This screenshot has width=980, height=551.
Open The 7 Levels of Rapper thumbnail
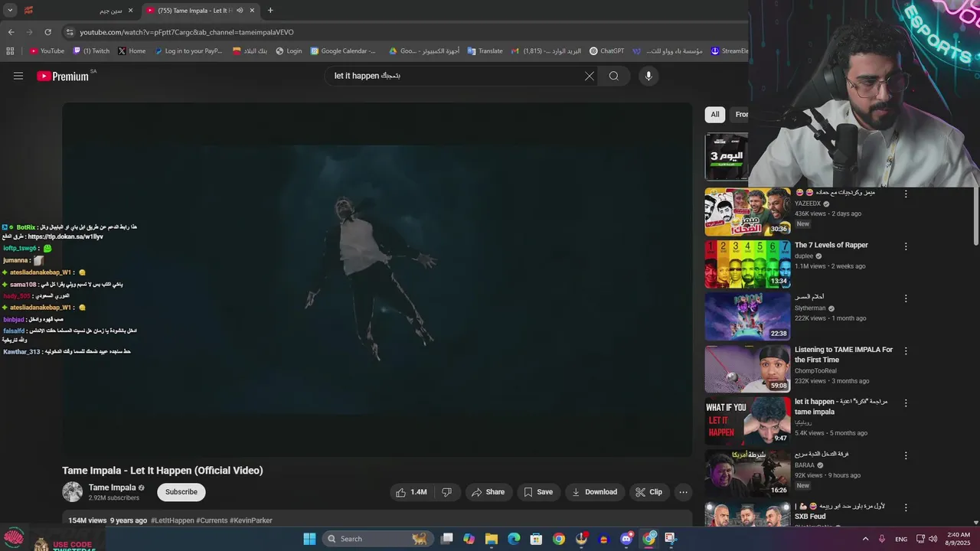[747, 264]
